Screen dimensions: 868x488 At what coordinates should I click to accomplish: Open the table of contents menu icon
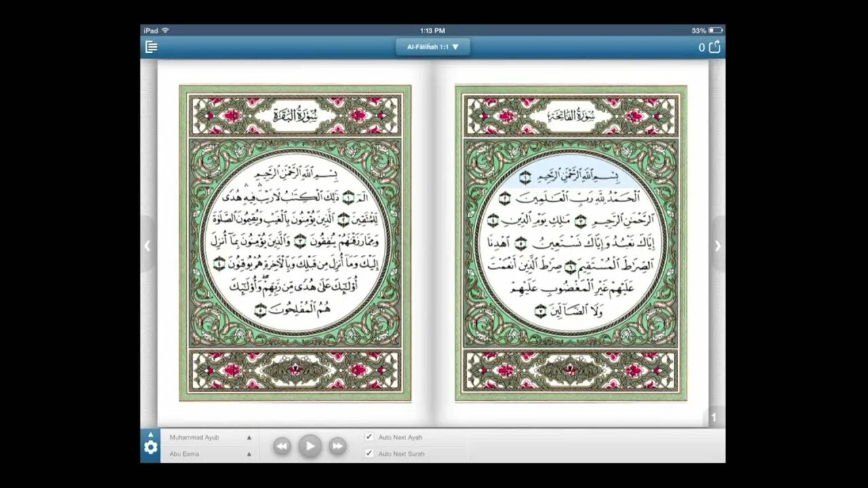tap(151, 47)
